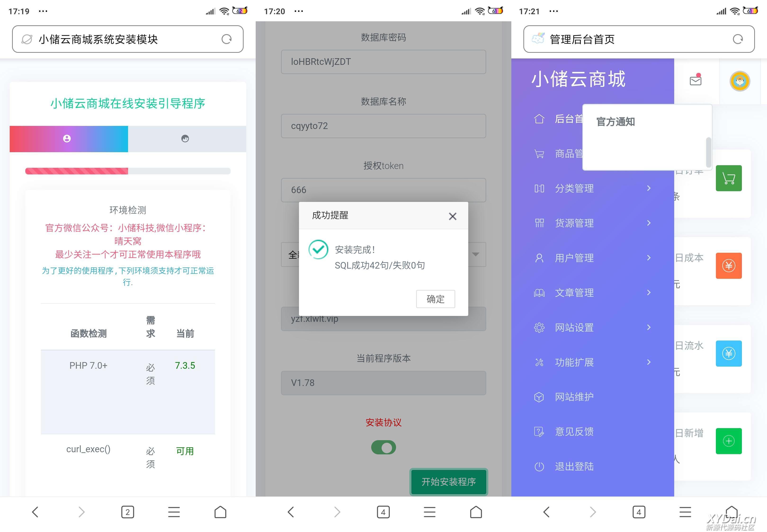The image size is (767, 532).
Task: Select 货源管理 sidebar icon
Action: pos(537,223)
